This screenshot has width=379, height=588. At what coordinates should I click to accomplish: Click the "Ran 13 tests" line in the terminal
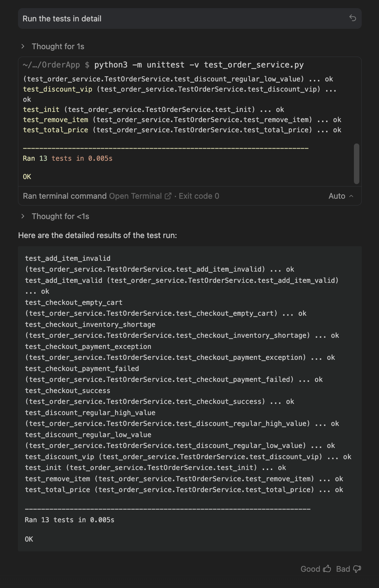click(68, 158)
